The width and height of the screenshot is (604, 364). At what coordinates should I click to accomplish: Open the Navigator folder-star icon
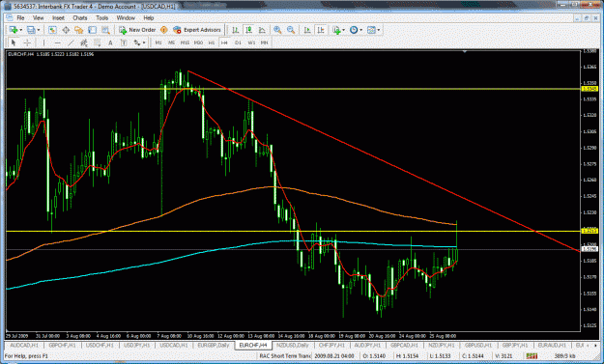click(79, 30)
